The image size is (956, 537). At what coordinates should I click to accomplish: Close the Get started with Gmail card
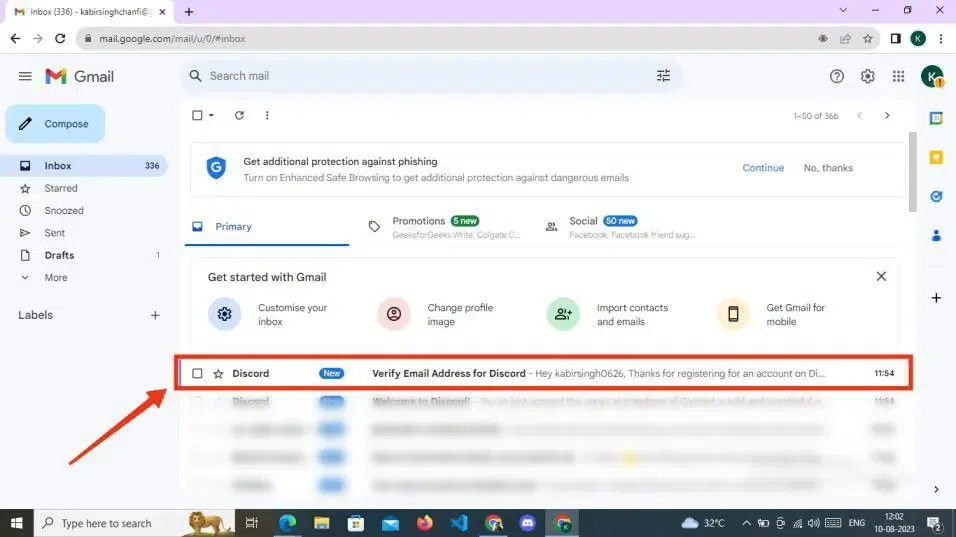(881, 277)
